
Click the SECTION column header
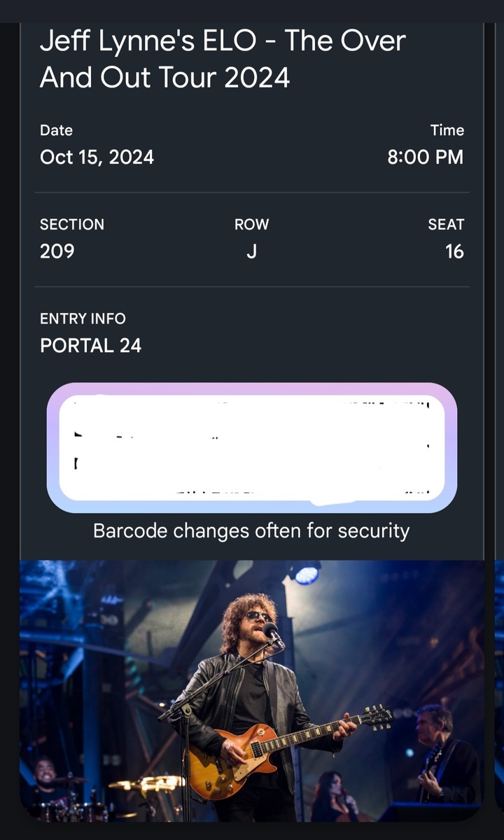[x=72, y=224]
